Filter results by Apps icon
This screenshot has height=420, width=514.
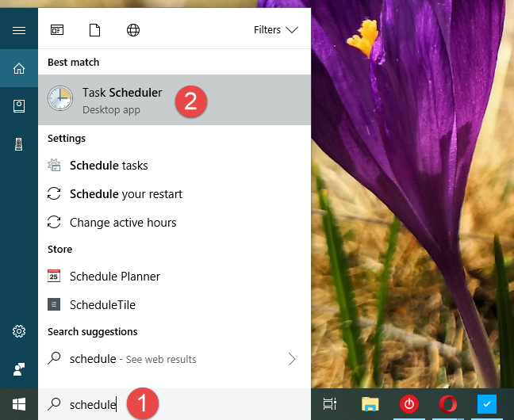point(57,30)
